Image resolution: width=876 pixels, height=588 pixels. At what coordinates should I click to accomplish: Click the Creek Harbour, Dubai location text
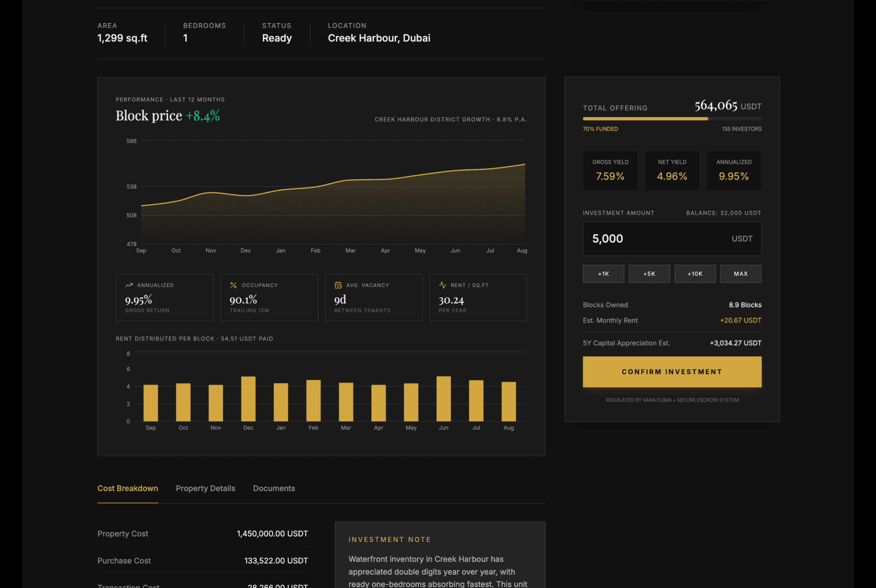pyautogui.click(x=379, y=38)
